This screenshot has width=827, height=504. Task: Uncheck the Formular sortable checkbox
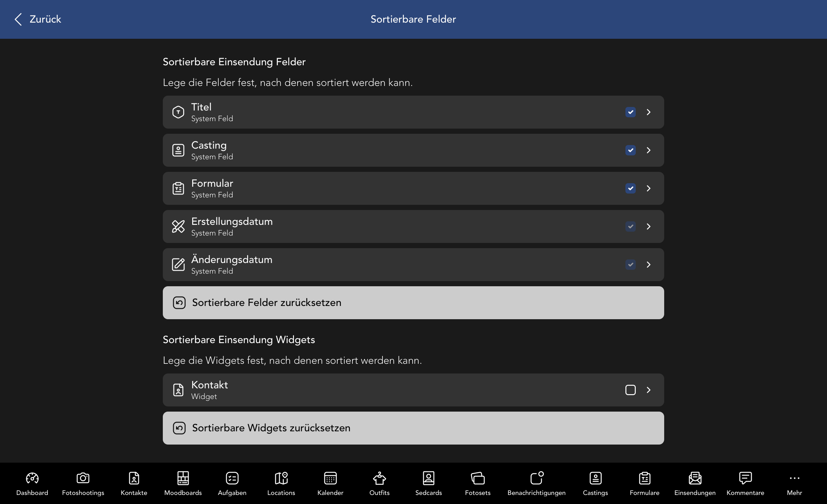(x=630, y=188)
